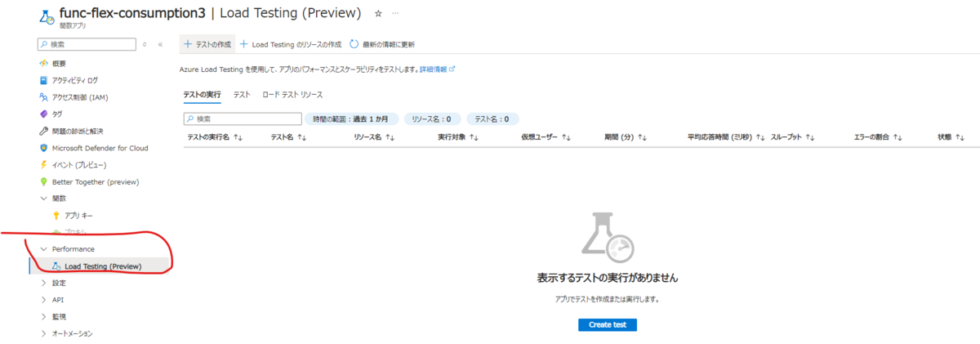Screen dimensions: 980x344
Task: Click the アクティビティ ログ icon
Action: [x=44, y=80]
